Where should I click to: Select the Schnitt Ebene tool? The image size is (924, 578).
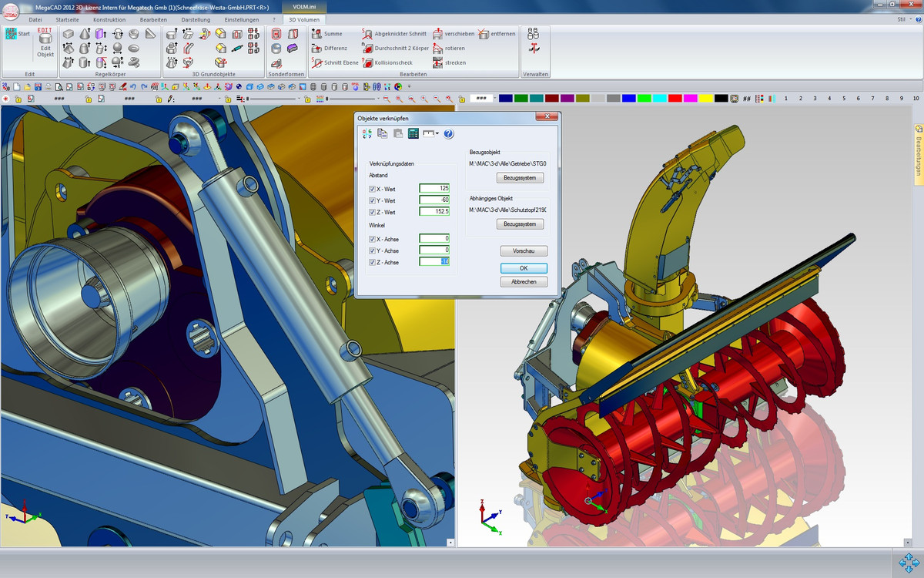pyautogui.click(x=340, y=62)
